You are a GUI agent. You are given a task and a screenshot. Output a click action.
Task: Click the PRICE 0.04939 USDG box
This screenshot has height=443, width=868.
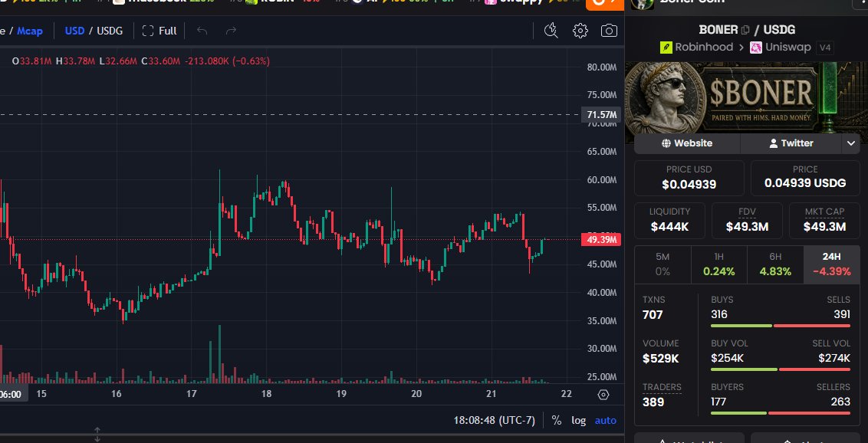[805, 178]
